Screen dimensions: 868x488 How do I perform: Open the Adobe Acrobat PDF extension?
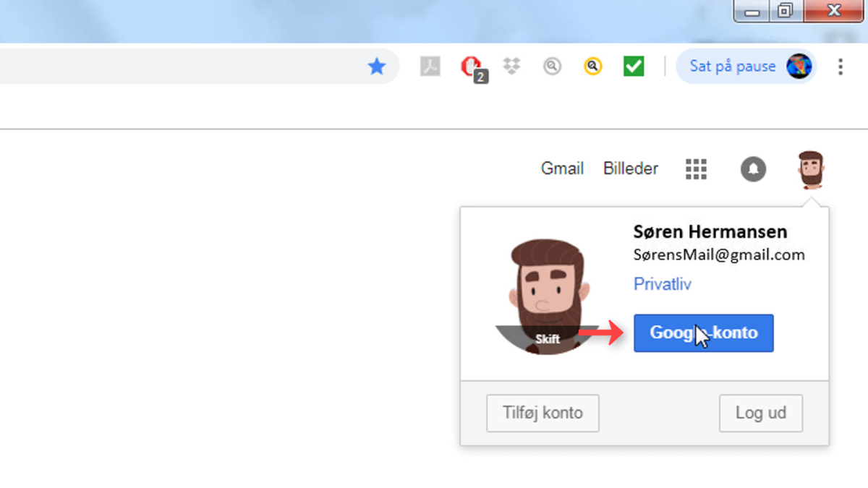(430, 67)
